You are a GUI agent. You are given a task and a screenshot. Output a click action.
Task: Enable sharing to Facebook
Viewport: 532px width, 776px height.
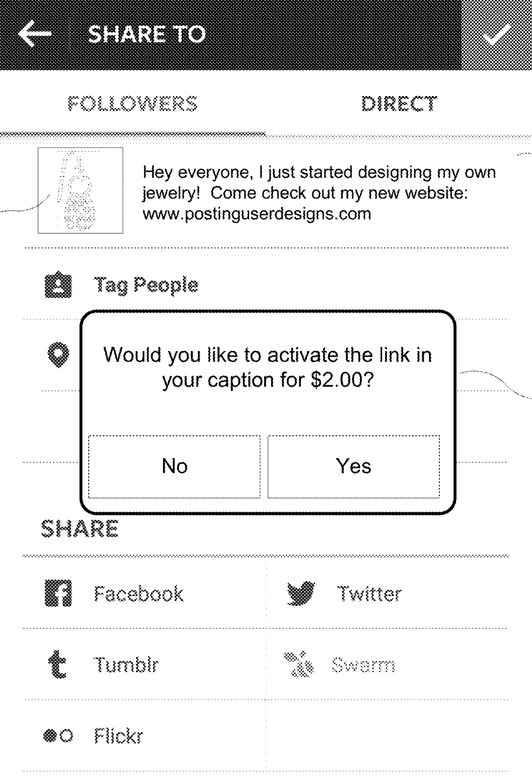[x=138, y=593]
